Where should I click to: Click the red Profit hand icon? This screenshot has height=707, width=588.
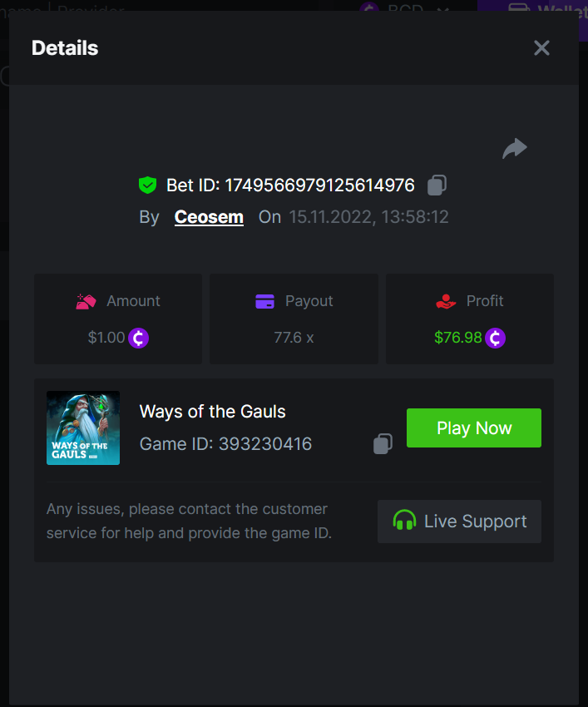coord(447,301)
